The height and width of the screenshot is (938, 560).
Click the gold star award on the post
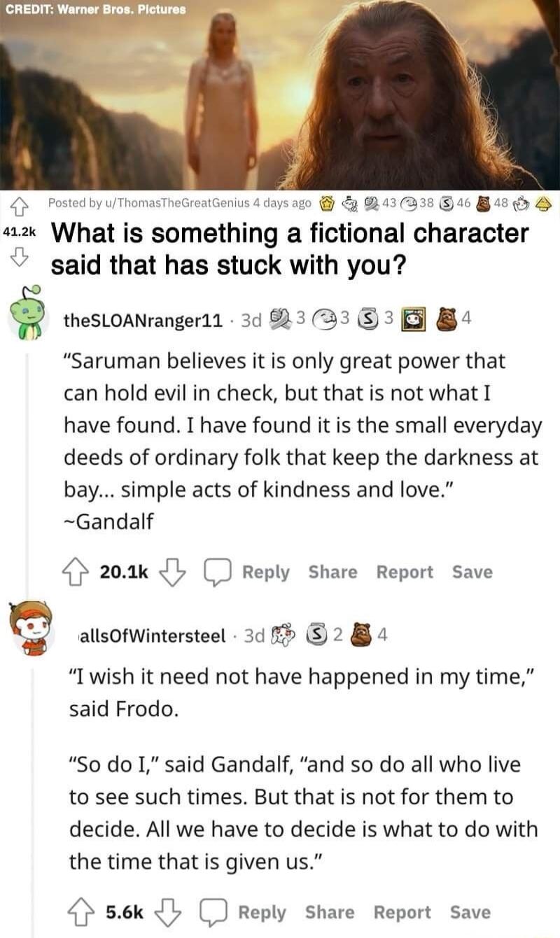325,205
